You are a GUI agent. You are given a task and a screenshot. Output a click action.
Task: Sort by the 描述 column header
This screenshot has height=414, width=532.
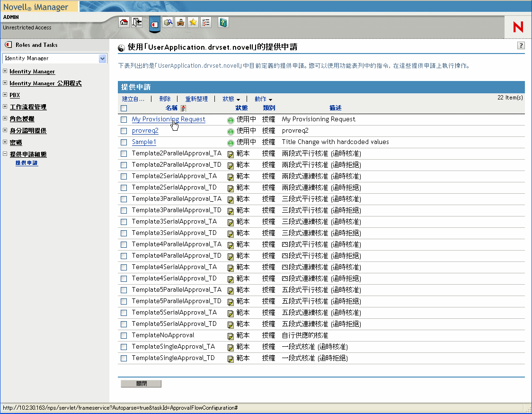coord(335,108)
